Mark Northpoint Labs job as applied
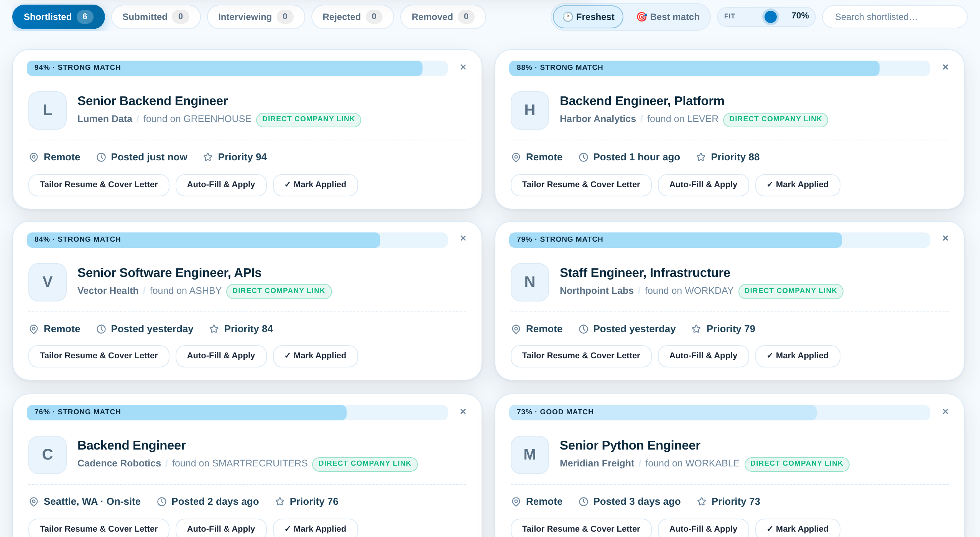This screenshot has height=537, width=980. pos(797,356)
